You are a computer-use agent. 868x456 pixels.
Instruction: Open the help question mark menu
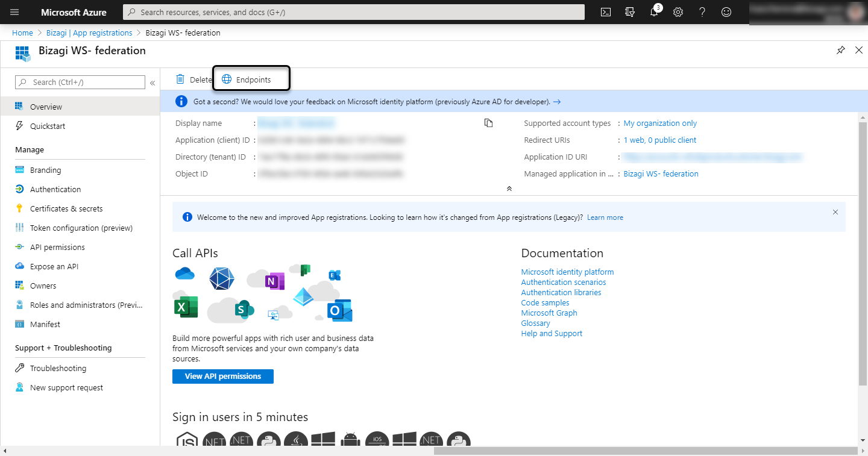(702, 12)
